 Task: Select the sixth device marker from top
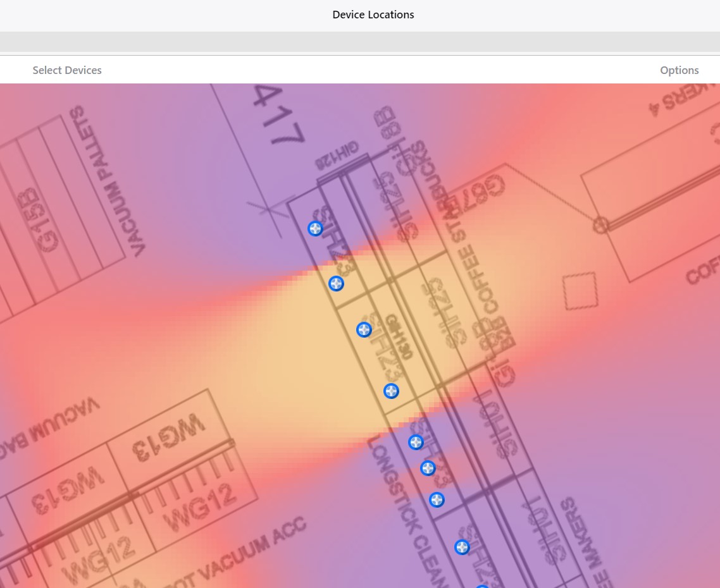click(x=428, y=469)
